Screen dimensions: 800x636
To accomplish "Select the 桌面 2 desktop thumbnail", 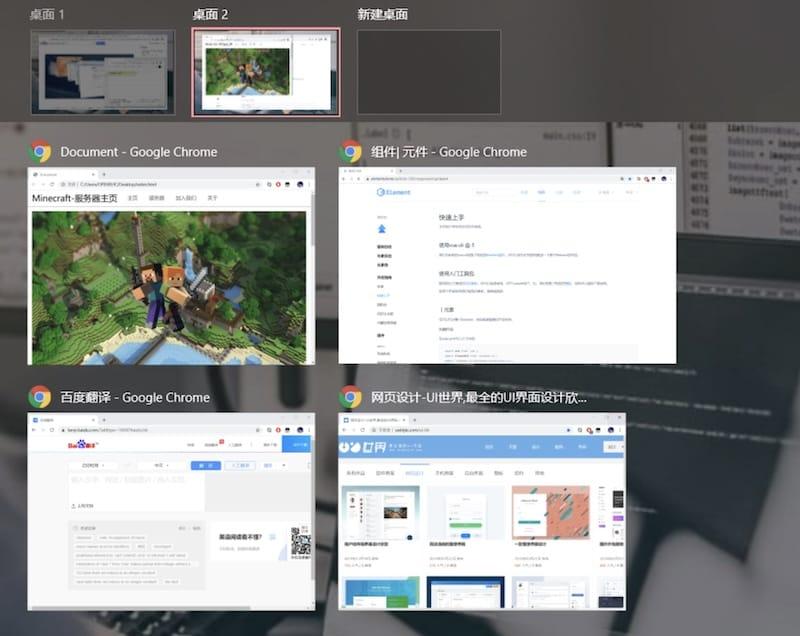I will point(266,72).
